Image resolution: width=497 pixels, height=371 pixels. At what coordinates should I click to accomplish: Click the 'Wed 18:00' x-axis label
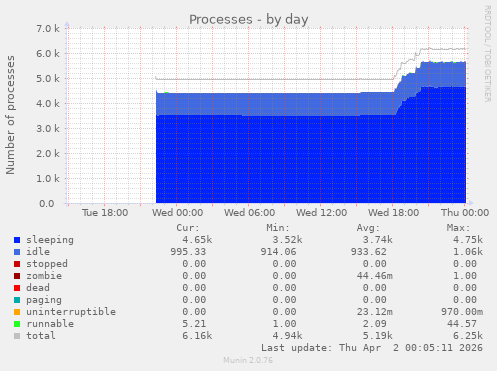[393, 213]
